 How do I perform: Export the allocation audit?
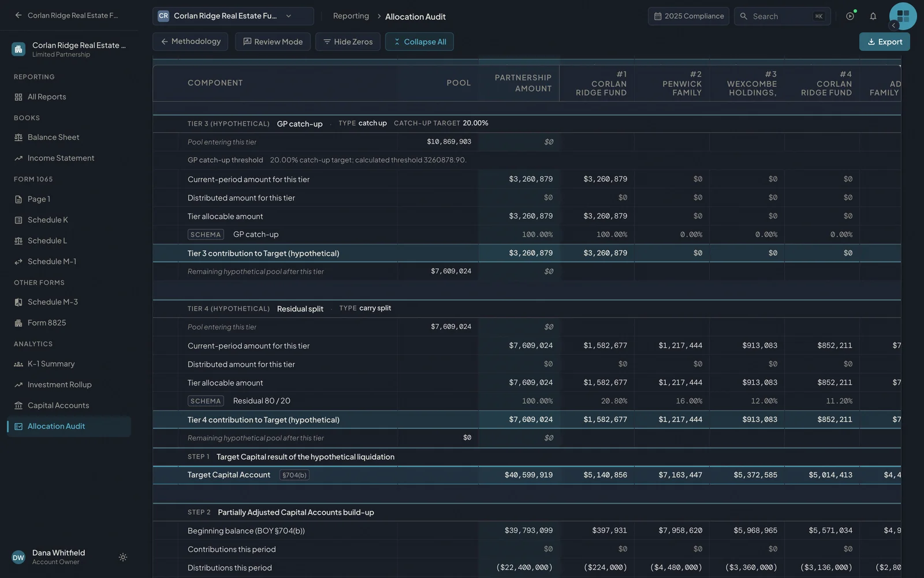pyautogui.click(x=885, y=42)
